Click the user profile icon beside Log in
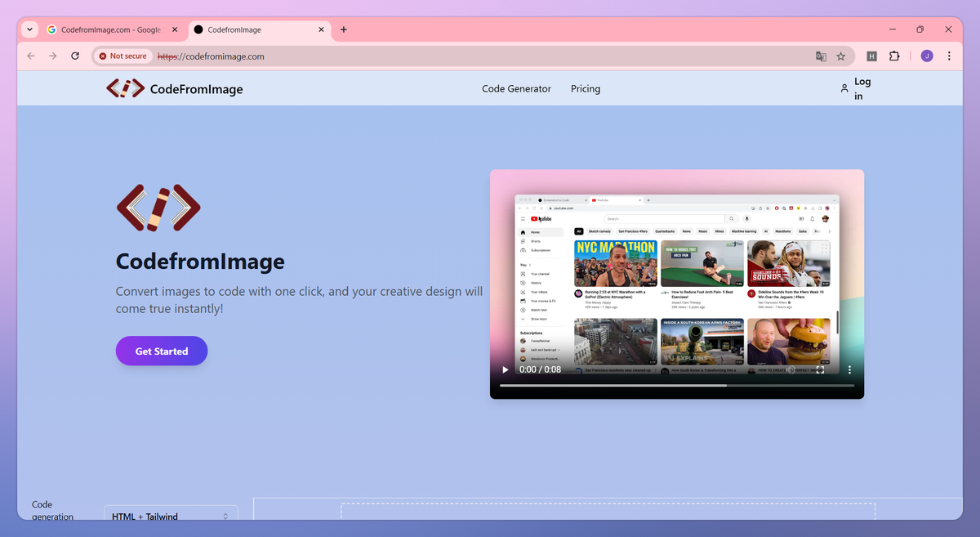Image resolution: width=980 pixels, height=537 pixels. (844, 88)
